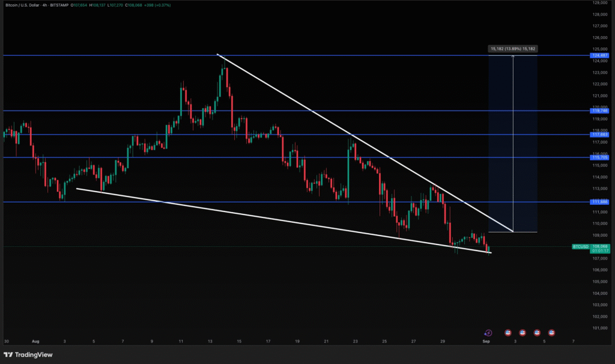This screenshot has height=364, width=615.
Task: Click the 101,000 price axis label
Action: 600,328
